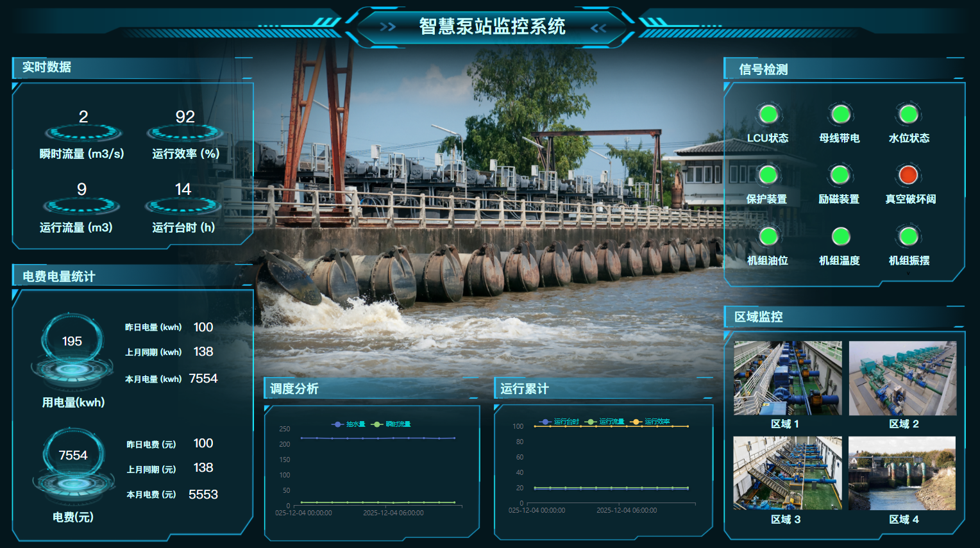Click the 本月电量 (kwh) label
Screen dimensions: 980x548
[153, 379]
